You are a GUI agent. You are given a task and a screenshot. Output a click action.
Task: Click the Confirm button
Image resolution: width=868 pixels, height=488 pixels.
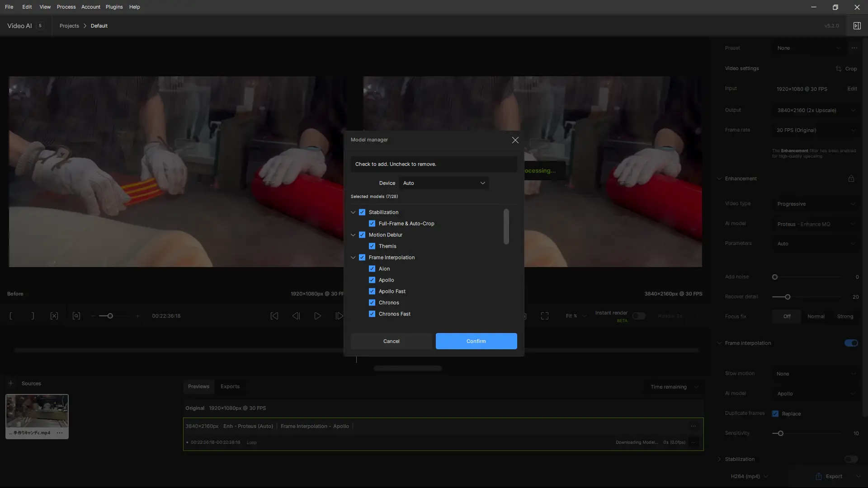476,341
